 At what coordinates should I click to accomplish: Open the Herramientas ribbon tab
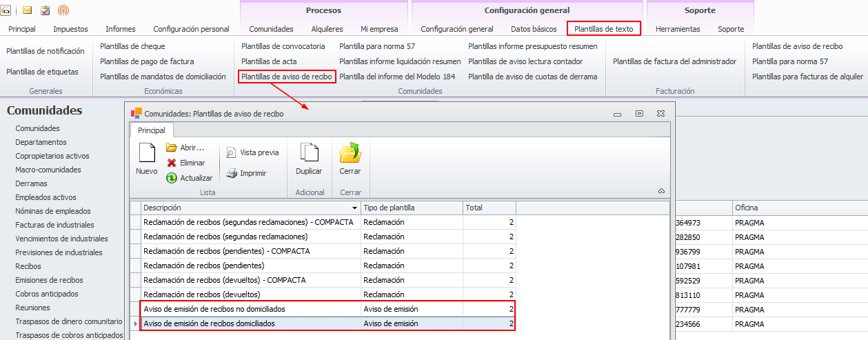coord(678,29)
